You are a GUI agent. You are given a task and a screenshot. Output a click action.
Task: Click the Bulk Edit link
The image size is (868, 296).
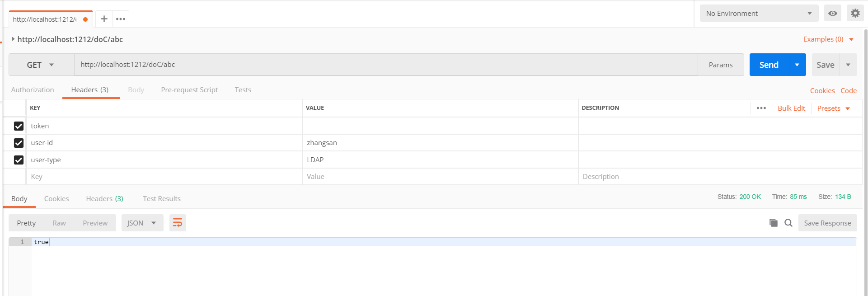[x=791, y=108]
